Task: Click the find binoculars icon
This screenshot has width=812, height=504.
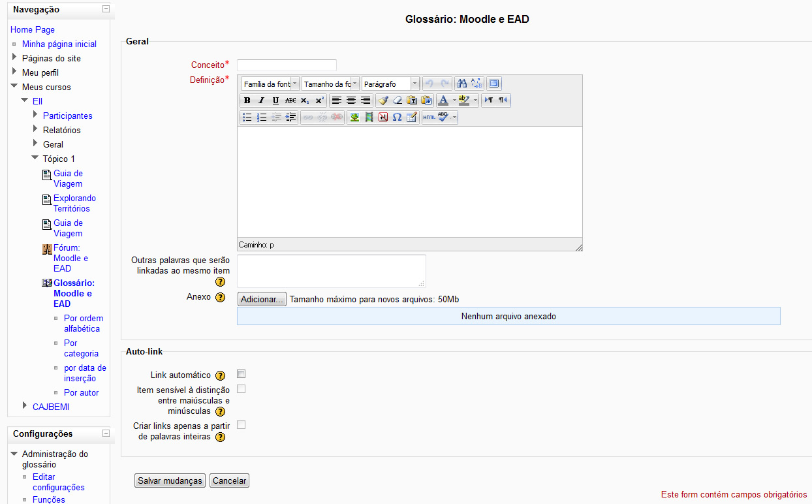Action: (x=462, y=84)
